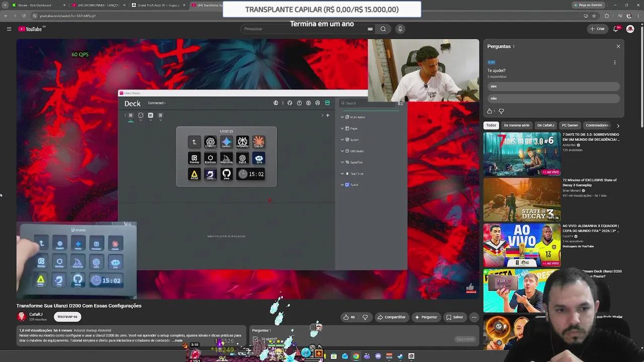Expand video description with '...mais'
Viewport: 644px width, 362px height.
click(177, 340)
